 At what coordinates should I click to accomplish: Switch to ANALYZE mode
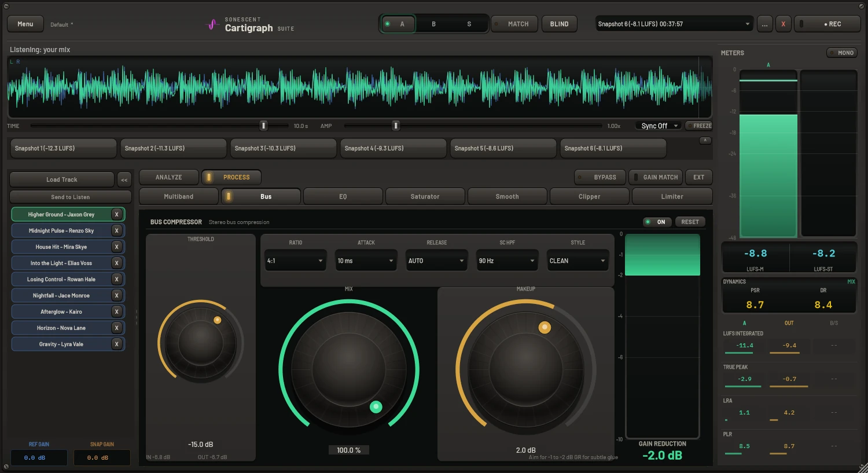[168, 177]
